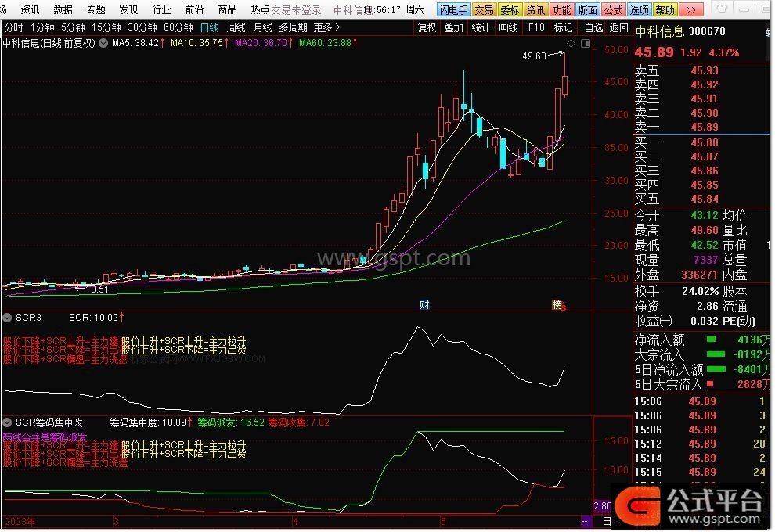
Task: Open SCR筹码集中改 indicator settings circle icon
Action: point(7,422)
